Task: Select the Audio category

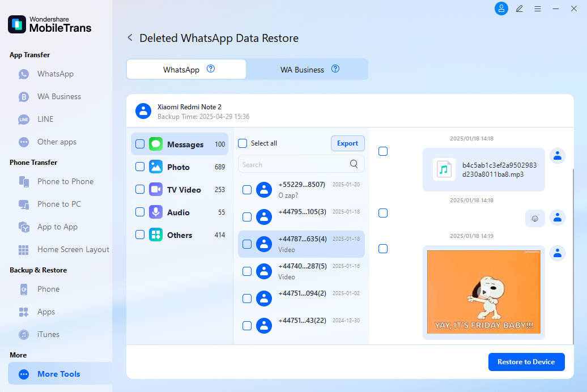Action: (x=180, y=212)
